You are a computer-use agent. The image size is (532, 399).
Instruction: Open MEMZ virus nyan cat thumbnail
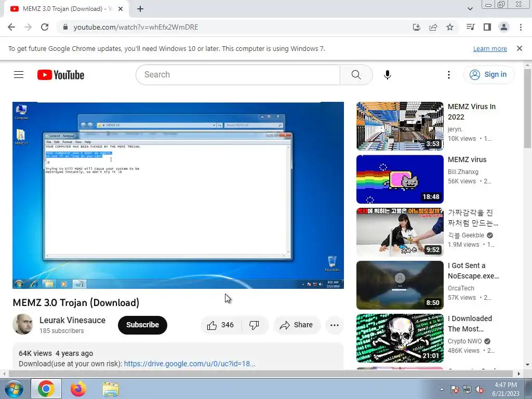400,179
